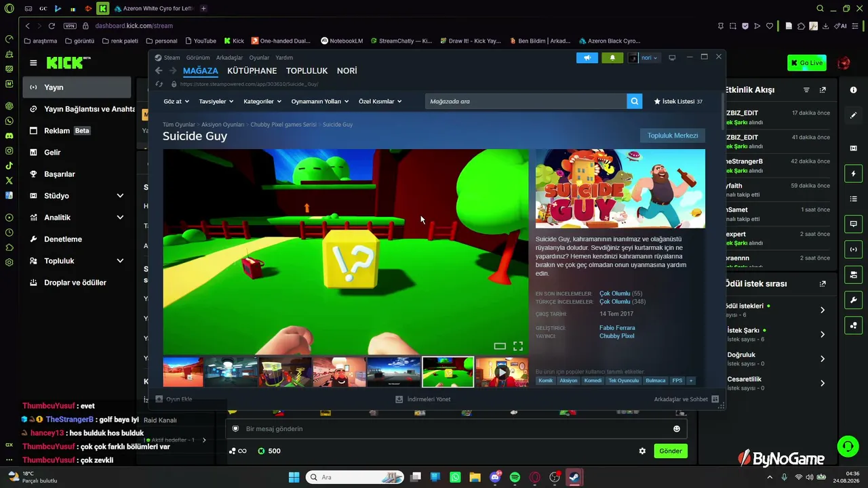Toggle the VPN badge in the address bar
This screenshot has width=868, height=488.
pos(70,26)
